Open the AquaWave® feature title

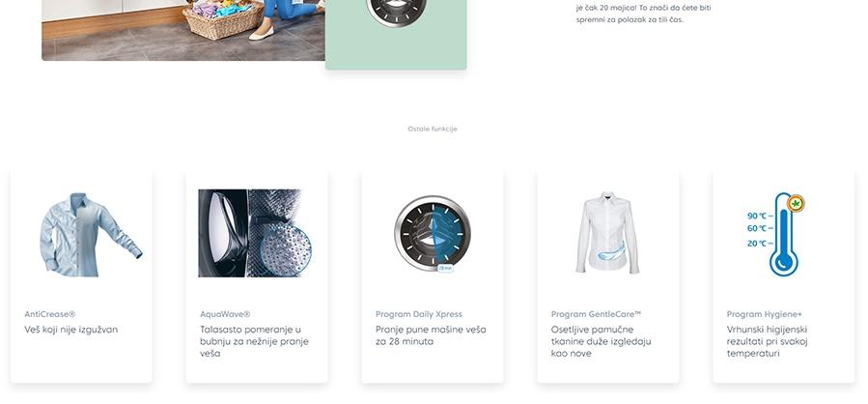(225, 314)
